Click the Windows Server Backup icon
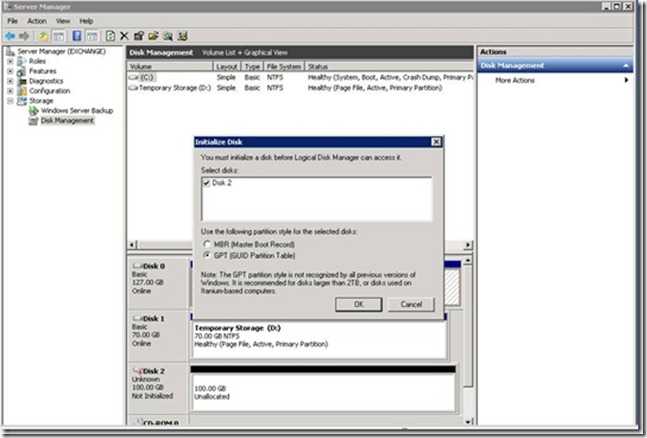This screenshot has height=438, width=647. [33, 111]
